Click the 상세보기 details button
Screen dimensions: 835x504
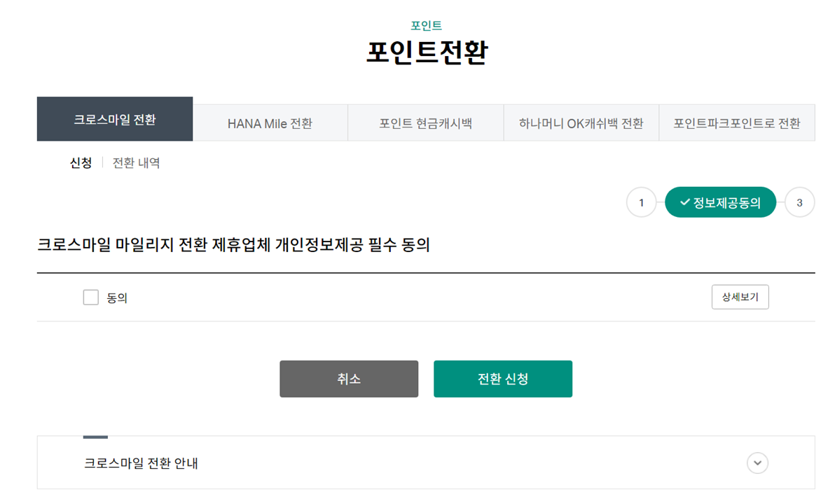tap(740, 297)
